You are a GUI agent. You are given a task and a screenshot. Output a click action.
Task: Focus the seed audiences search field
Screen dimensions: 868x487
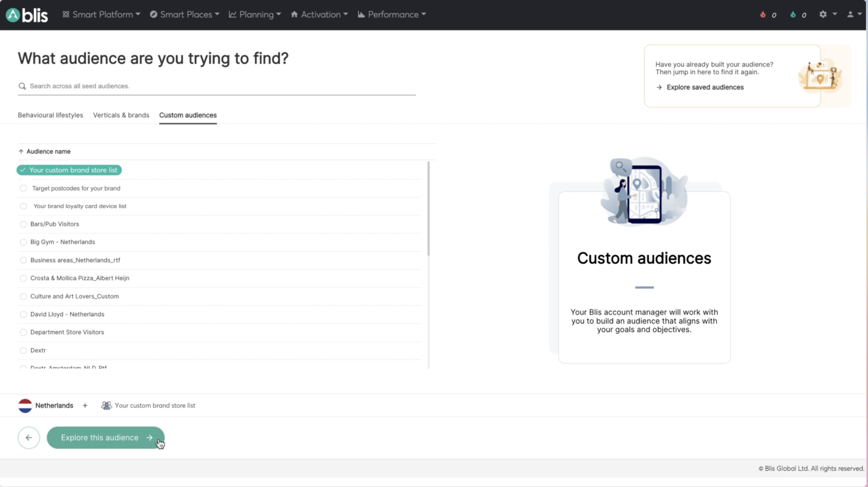tap(217, 86)
